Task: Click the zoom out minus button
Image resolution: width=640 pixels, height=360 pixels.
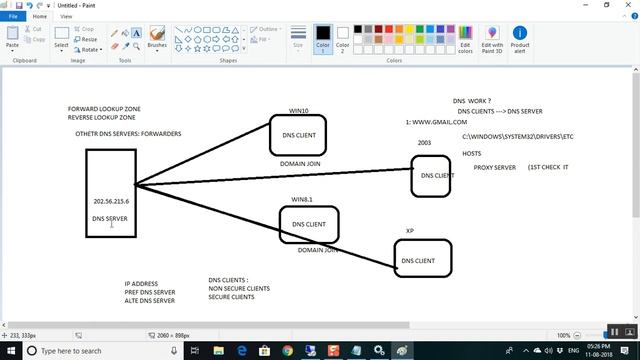Action: point(577,335)
